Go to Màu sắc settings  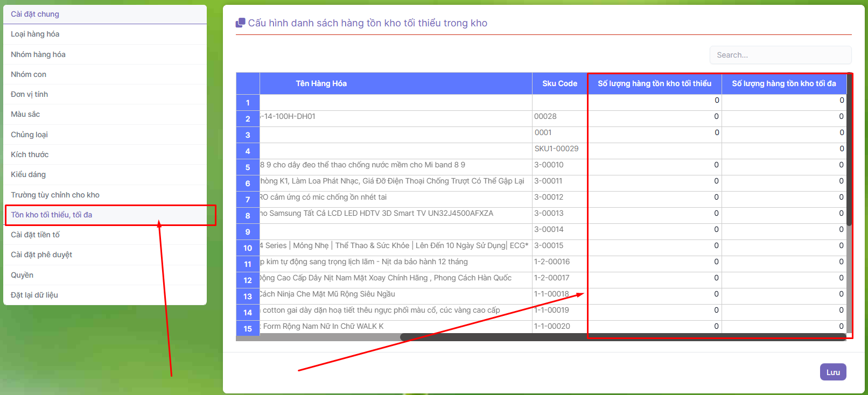click(25, 114)
